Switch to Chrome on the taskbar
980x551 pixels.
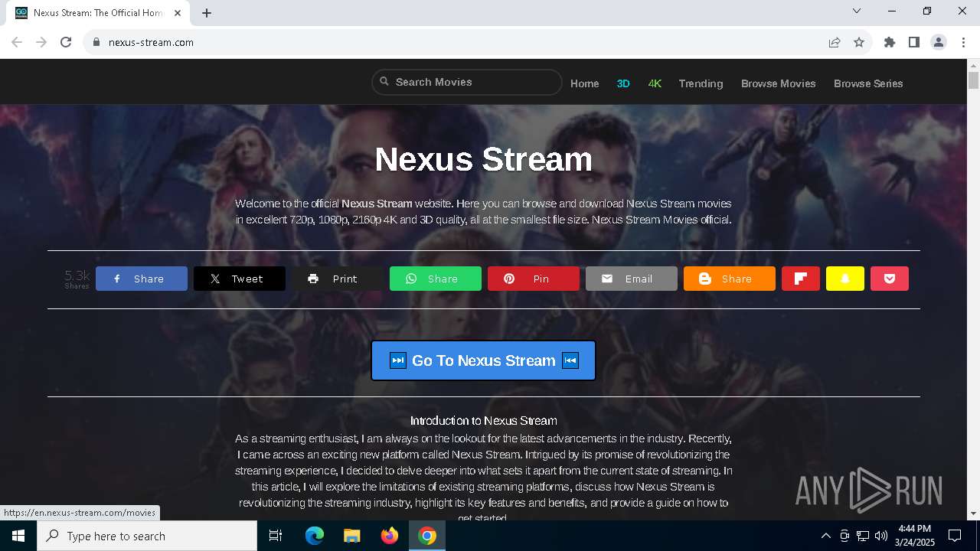(x=427, y=536)
